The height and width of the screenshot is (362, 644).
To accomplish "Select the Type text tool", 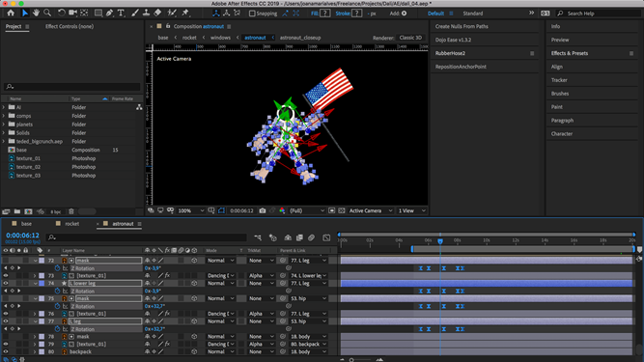I will pos(121,14).
